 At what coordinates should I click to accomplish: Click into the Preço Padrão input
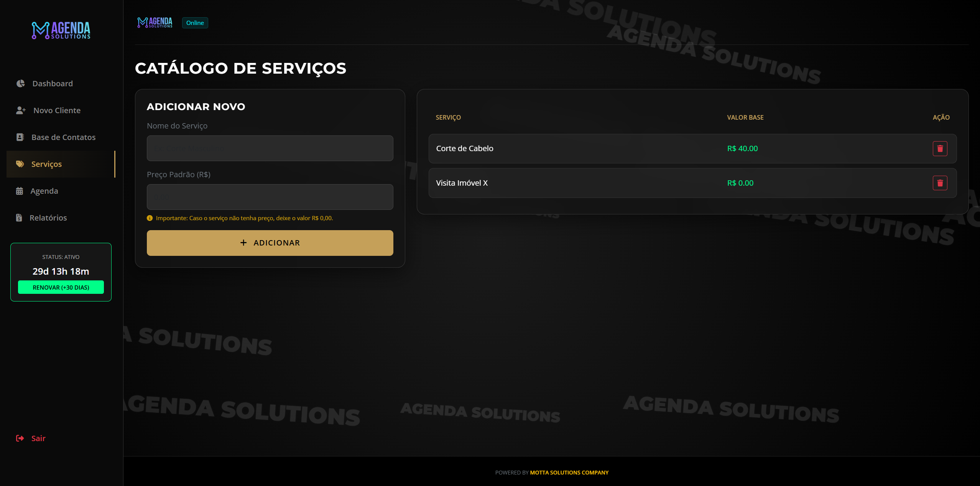[270, 197]
